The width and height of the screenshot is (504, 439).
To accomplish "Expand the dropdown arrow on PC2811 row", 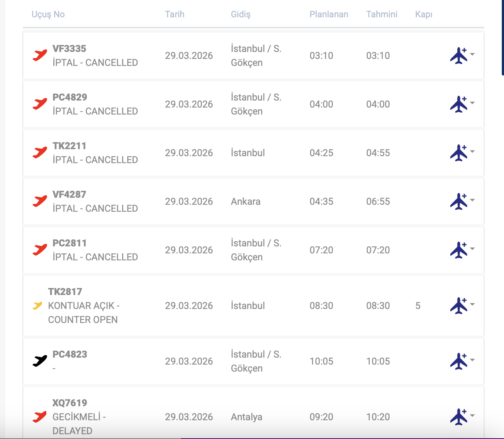I will 473,249.
